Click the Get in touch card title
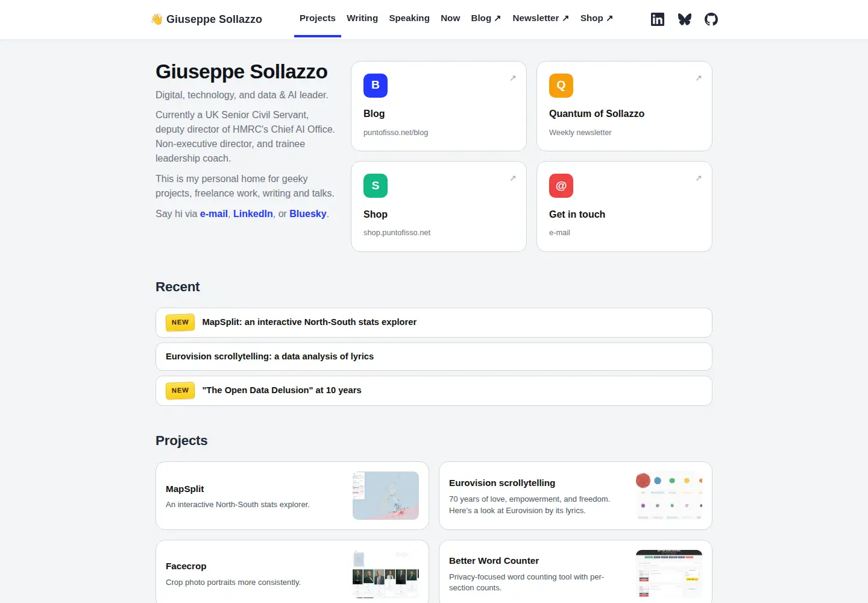 point(577,214)
